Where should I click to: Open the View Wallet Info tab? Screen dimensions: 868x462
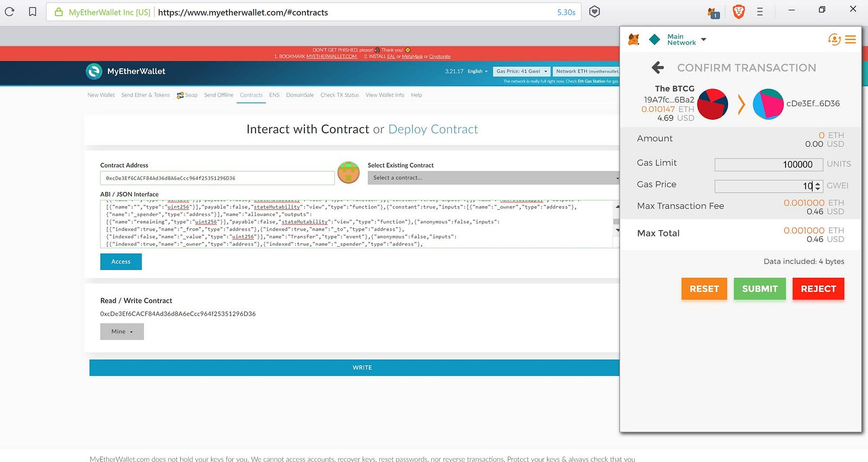coord(385,95)
